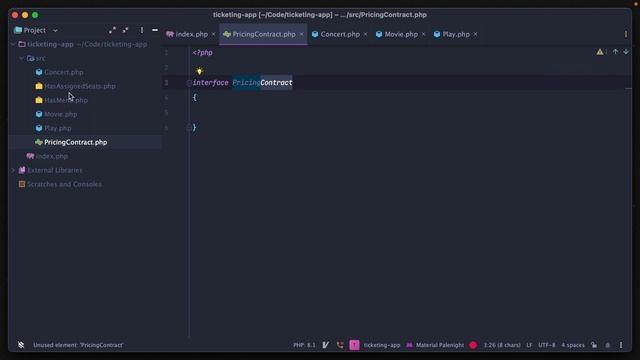This screenshot has height=360, width=640.
Task: Collapse the src folder
Action: (21, 58)
